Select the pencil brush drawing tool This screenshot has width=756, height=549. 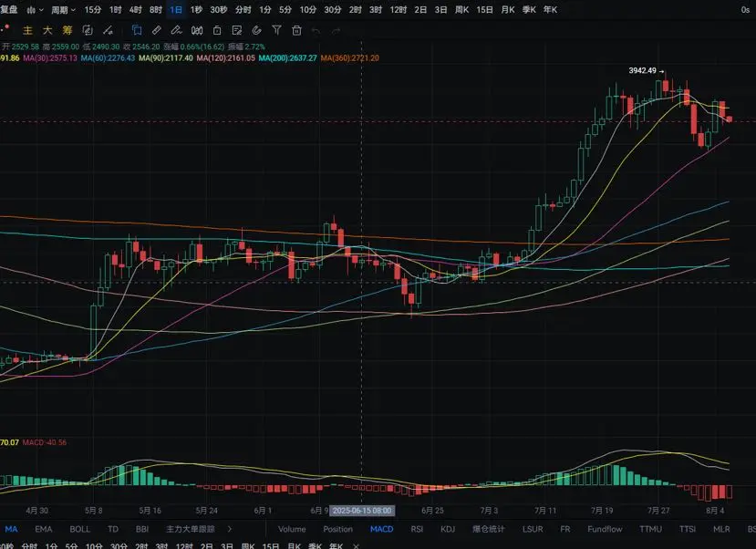pyautogui.click(x=177, y=30)
